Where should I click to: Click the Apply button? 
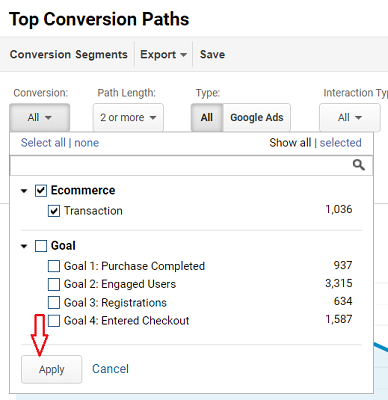tap(51, 369)
